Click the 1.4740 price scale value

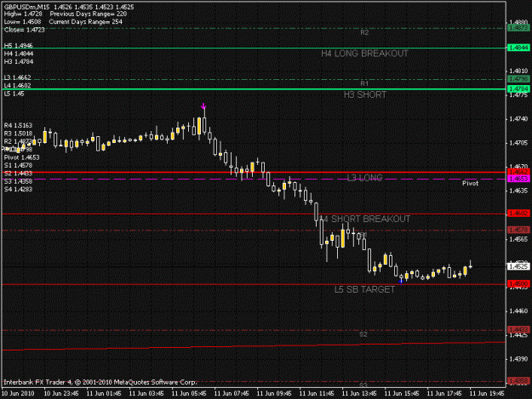(518, 119)
